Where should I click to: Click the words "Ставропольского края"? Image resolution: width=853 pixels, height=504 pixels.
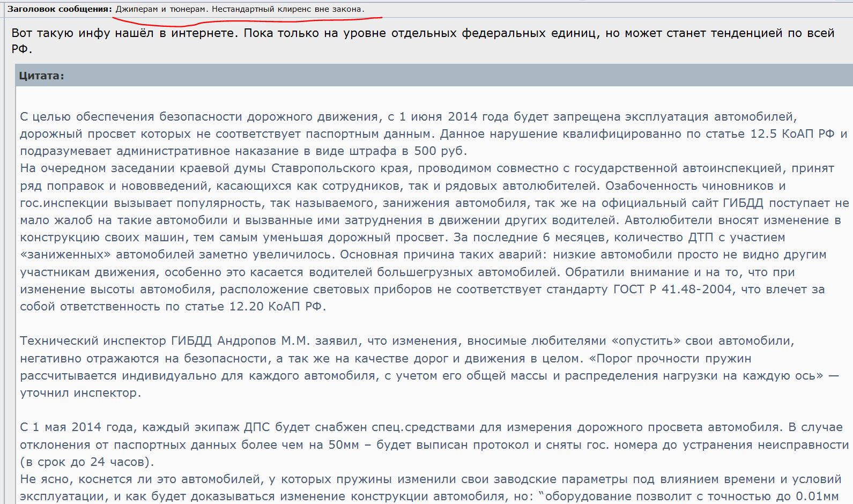(340, 168)
